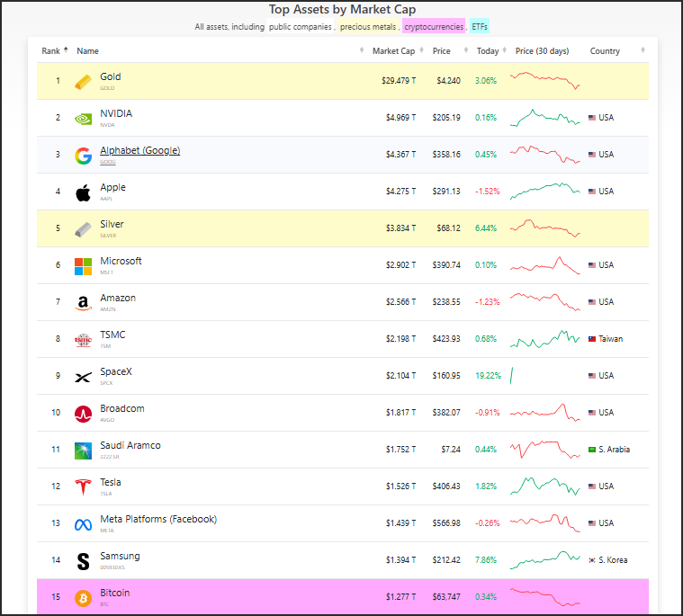Image resolution: width=683 pixels, height=616 pixels.
Task: Filter by cryptocurrencies tag
Action: (x=434, y=27)
